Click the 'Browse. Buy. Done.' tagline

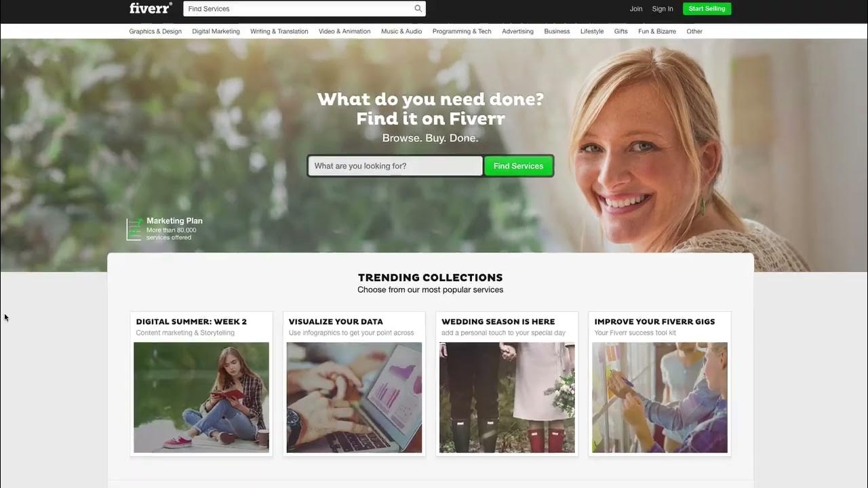pyautogui.click(x=430, y=138)
